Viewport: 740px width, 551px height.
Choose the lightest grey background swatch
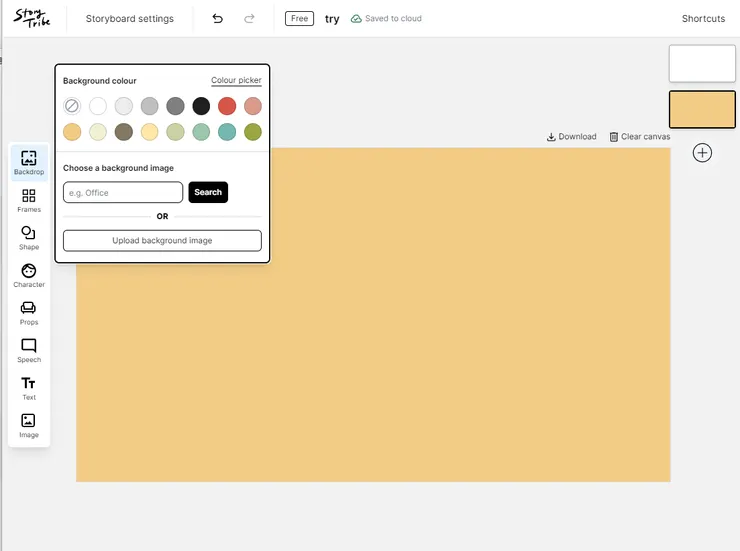pos(124,106)
